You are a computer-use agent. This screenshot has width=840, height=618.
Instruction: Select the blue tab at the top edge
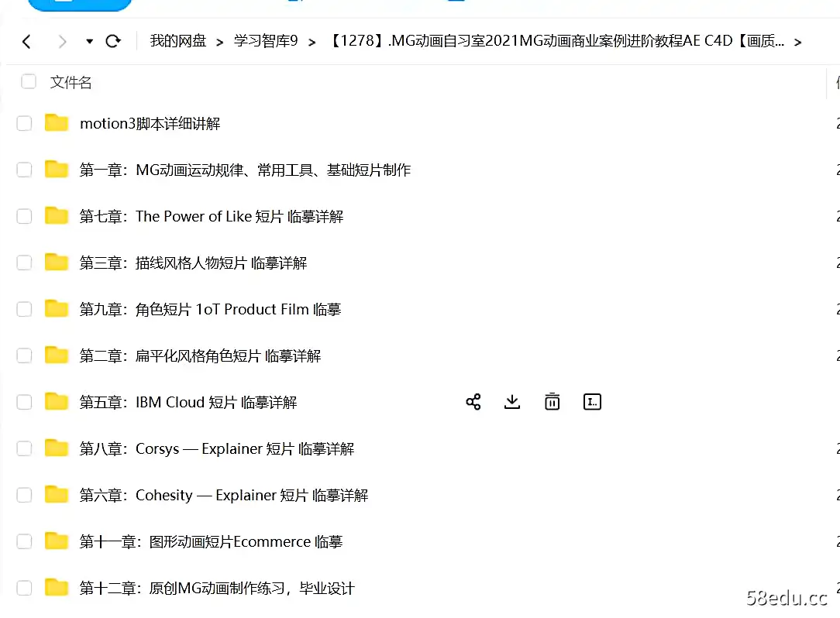click(x=80, y=6)
